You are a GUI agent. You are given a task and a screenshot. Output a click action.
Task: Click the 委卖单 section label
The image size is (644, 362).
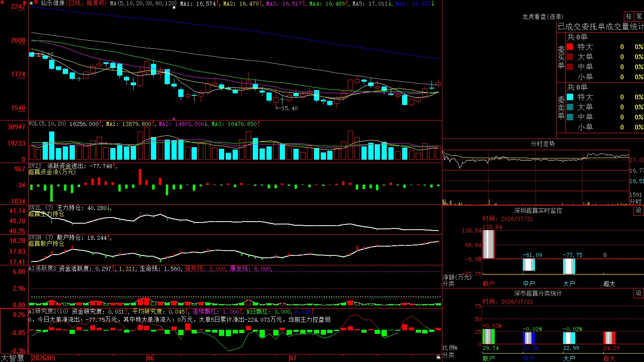pyautogui.click(x=561, y=107)
